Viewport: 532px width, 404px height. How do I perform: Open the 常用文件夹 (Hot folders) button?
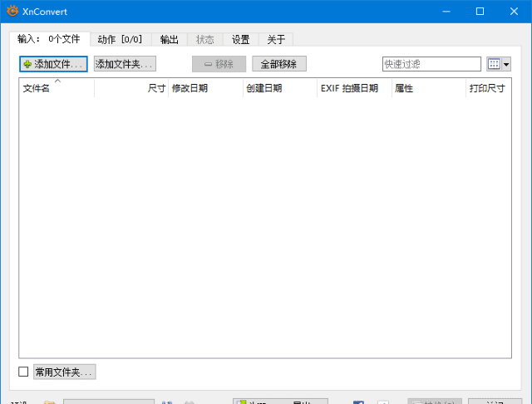click(65, 372)
